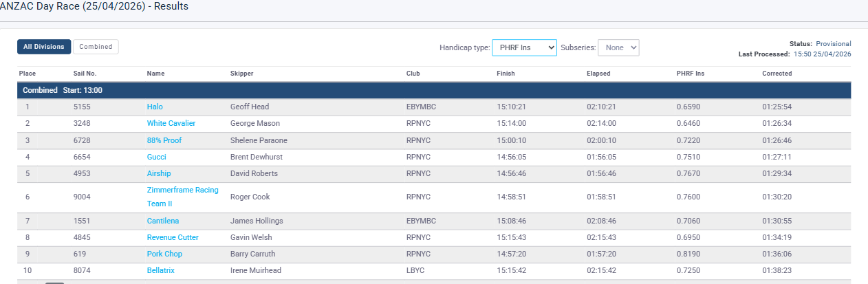Screen dimensions: 868x284
Task: Open the Bellatrix boat link
Action: [161, 271]
